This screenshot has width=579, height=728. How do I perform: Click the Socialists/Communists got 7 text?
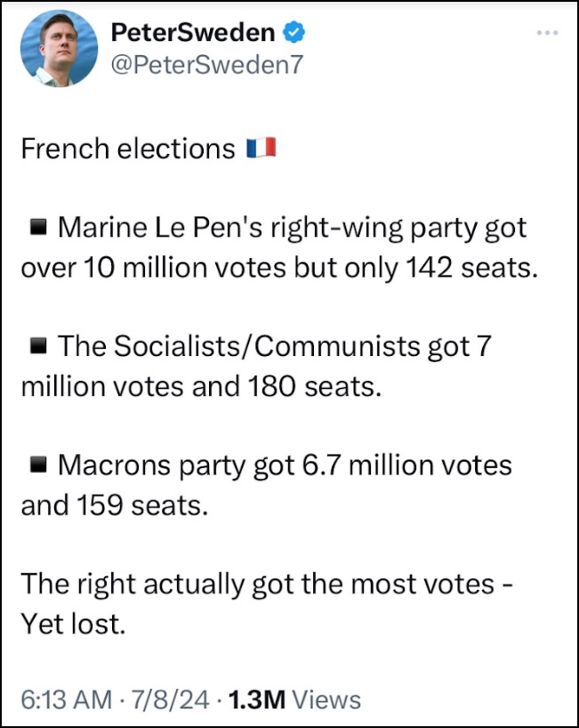pos(302,346)
